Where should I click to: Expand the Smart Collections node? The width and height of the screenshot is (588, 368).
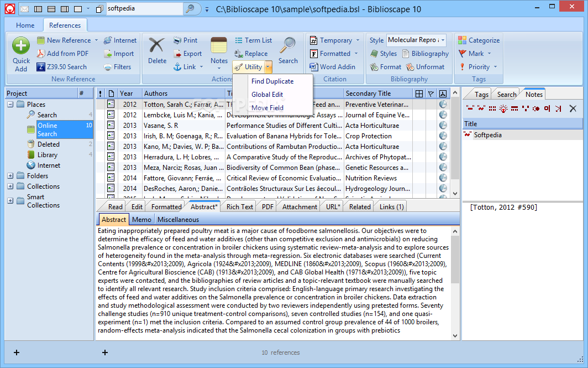point(10,201)
